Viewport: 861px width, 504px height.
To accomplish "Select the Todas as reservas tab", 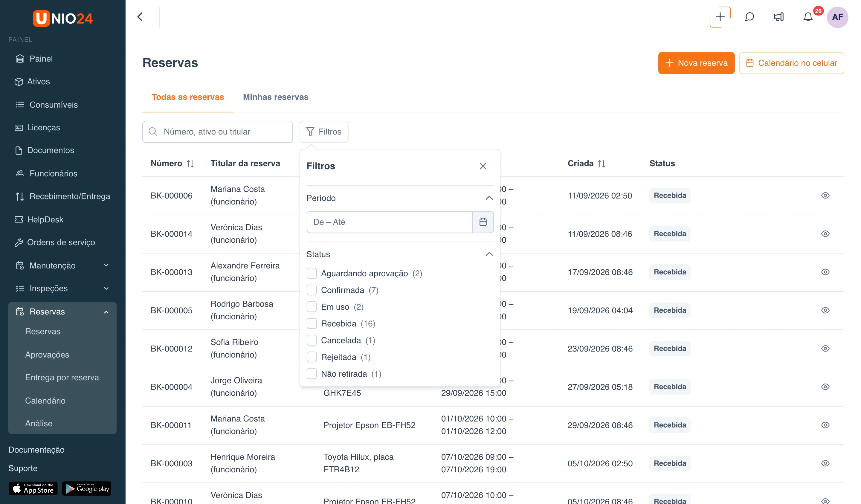I will pos(187,97).
